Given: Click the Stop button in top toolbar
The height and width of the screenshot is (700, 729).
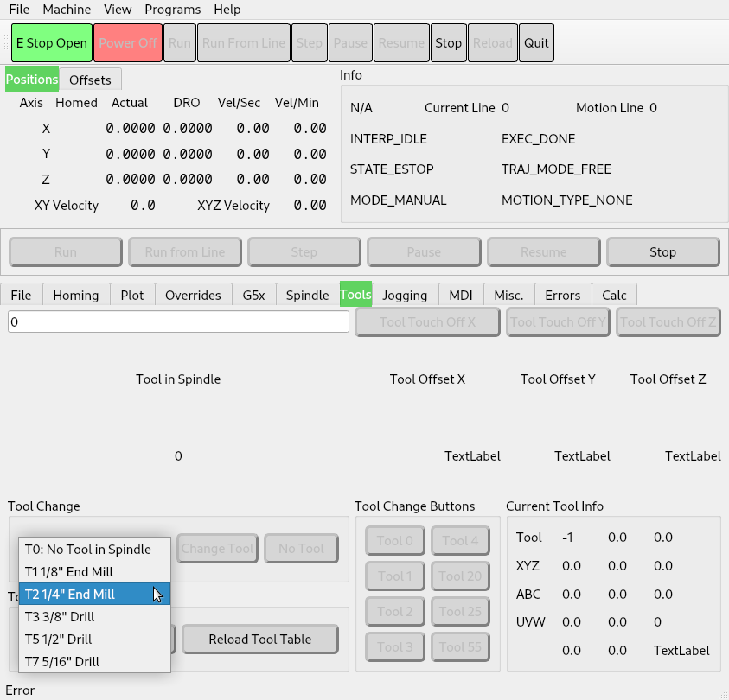Looking at the screenshot, I should 448,43.
